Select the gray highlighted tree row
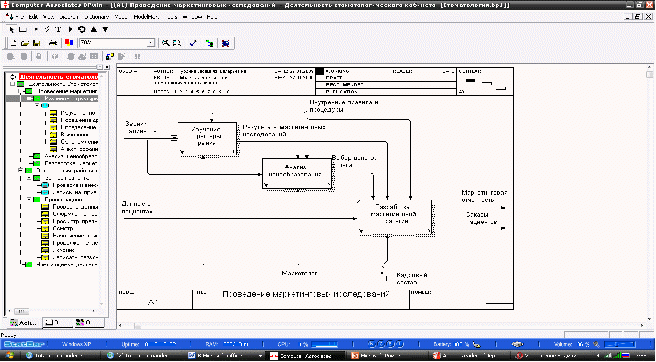 52,99
